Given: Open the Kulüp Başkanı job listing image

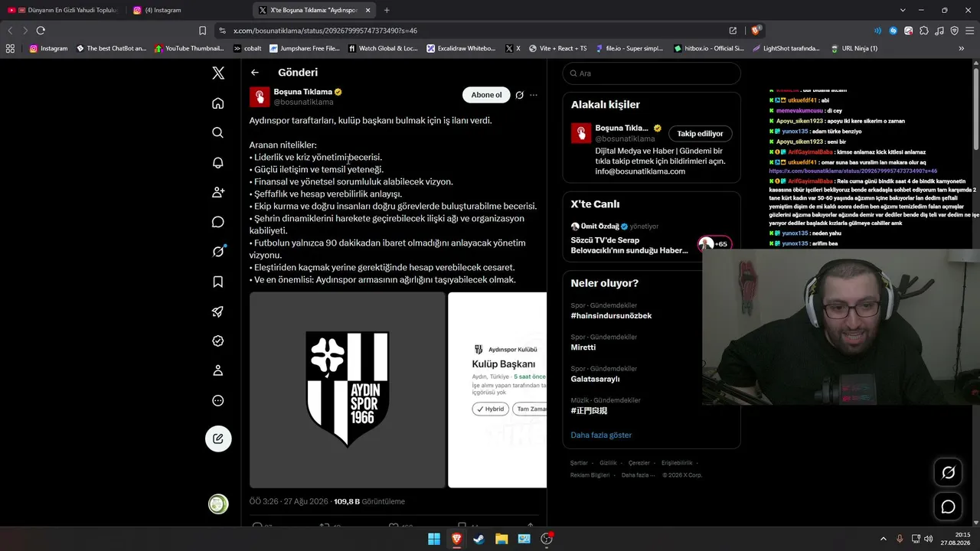Looking at the screenshot, I should point(498,390).
